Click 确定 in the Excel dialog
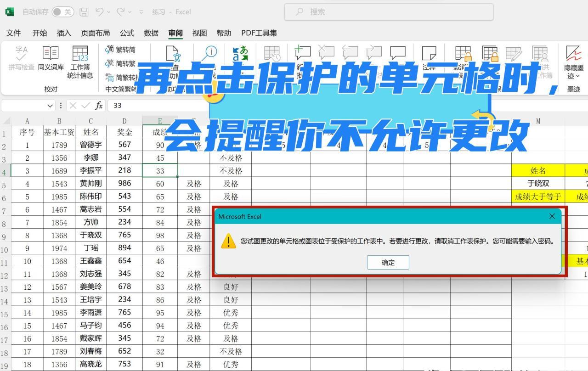 [388, 263]
